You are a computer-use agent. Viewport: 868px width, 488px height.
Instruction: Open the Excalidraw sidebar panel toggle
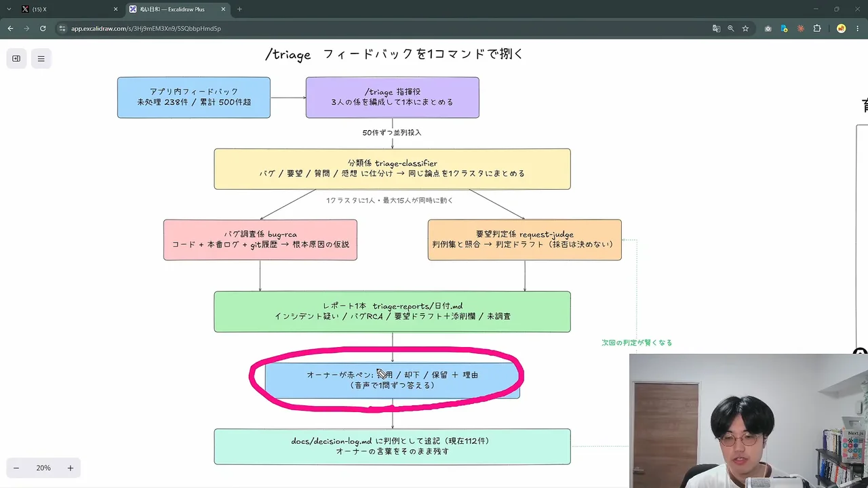16,58
